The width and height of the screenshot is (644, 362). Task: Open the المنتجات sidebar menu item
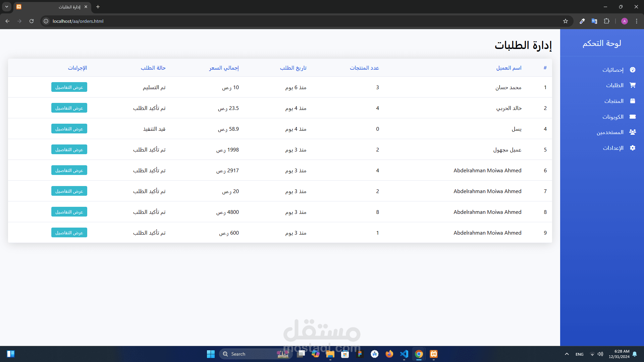click(x=614, y=101)
